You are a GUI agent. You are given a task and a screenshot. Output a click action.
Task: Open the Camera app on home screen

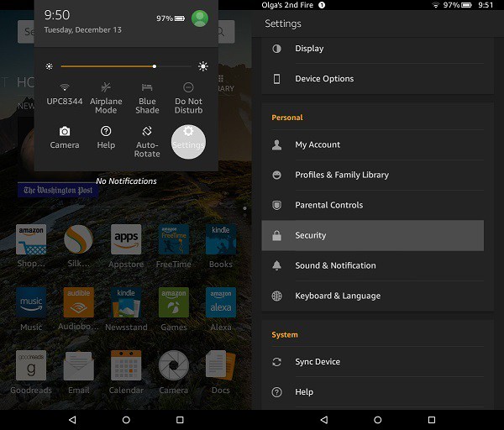tap(174, 372)
